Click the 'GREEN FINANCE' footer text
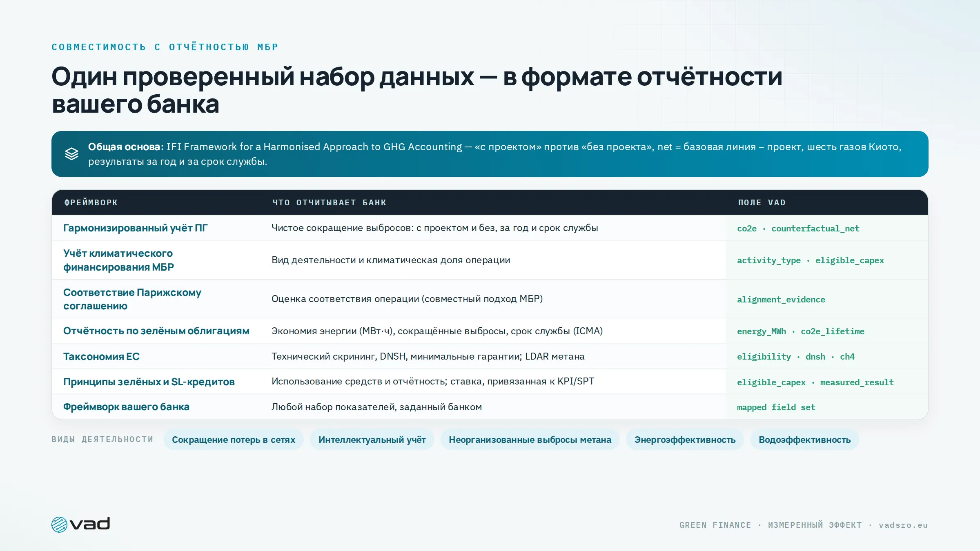Viewport: 980px width, 551px height. click(715, 525)
